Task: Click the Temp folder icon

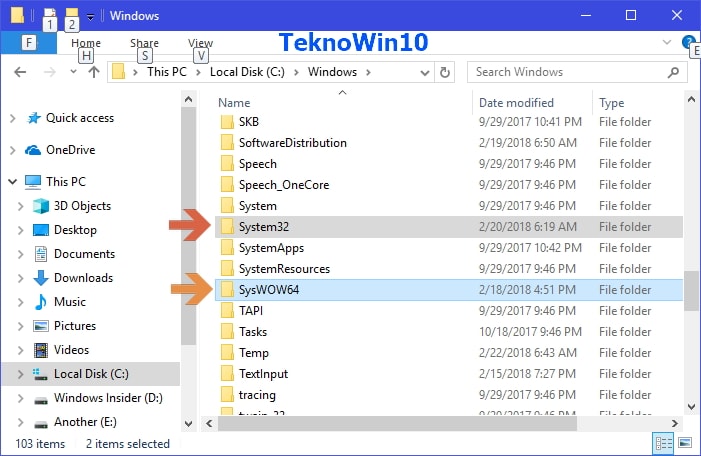Action: tap(227, 353)
